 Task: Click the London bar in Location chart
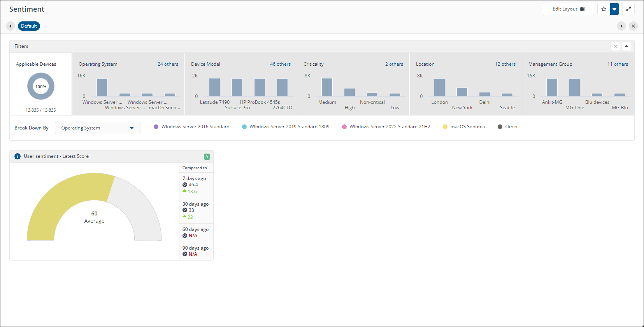pyautogui.click(x=439, y=87)
